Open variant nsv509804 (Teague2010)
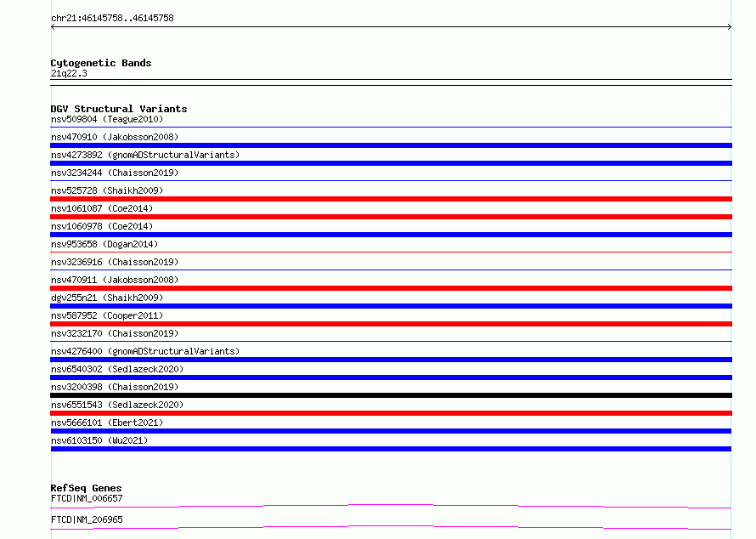Image resolution: width=756 pixels, height=539 pixels. pyautogui.click(x=107, y=119)
